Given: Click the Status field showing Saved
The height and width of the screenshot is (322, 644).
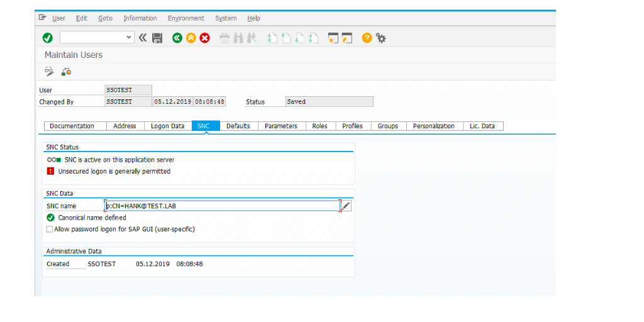Looking at the screenshot, I should pos(330,101).
